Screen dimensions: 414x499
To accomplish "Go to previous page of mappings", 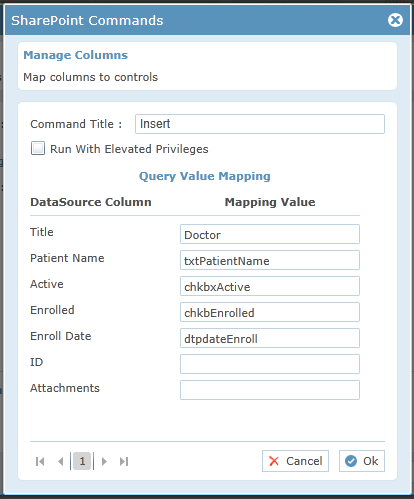I will tap(61, 461).
